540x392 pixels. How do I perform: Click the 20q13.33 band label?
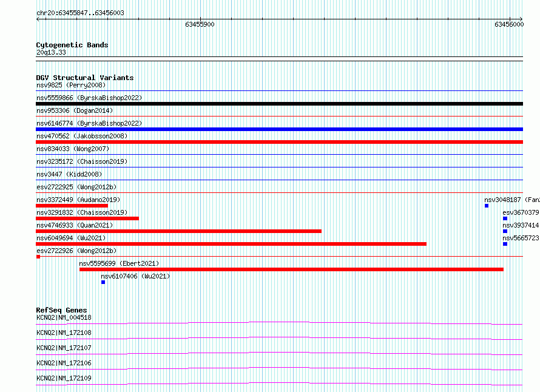(51, 52)
